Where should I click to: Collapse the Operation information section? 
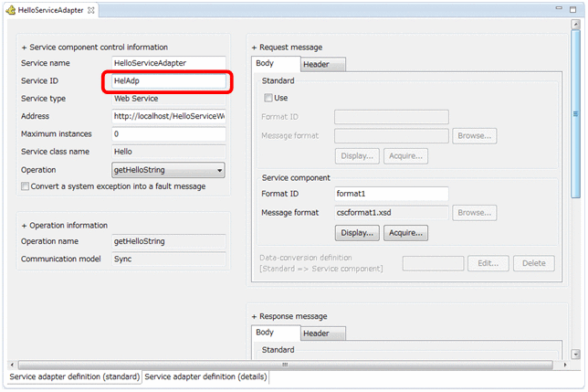pos(23,225)
